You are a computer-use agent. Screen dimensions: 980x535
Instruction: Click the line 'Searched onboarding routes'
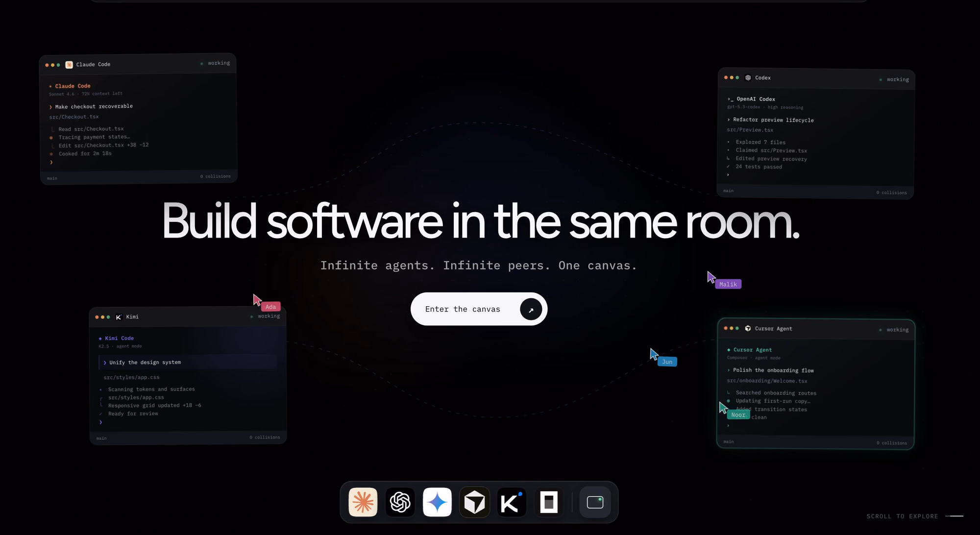[x=776, y=393]
